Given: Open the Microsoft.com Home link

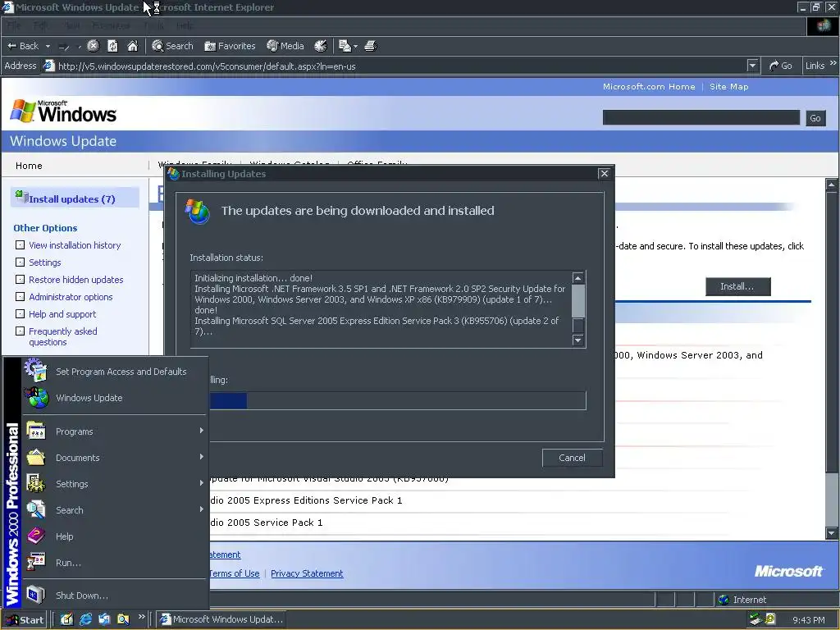Looking at the screenshot, I should (x=649, y=86).
